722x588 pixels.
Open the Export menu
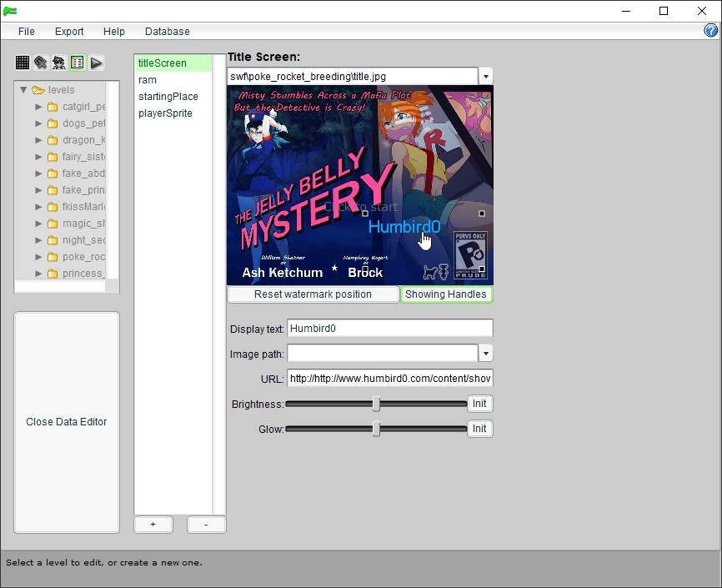[69, 32]
